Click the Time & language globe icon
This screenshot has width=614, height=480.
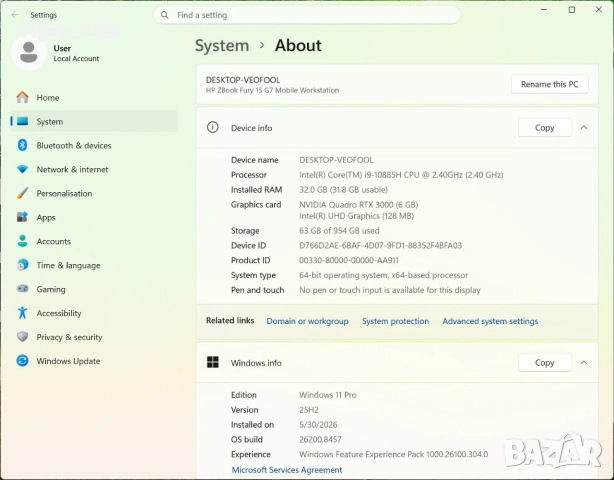pos(22,265)
